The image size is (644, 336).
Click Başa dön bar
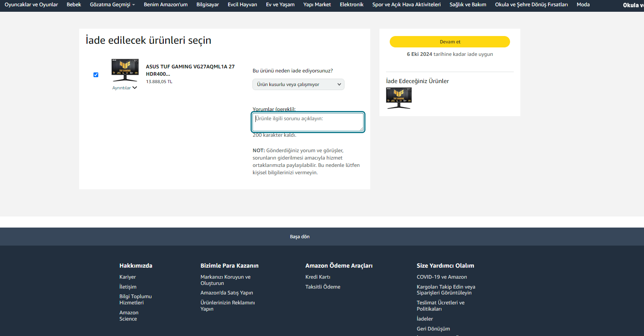(322, 237)
